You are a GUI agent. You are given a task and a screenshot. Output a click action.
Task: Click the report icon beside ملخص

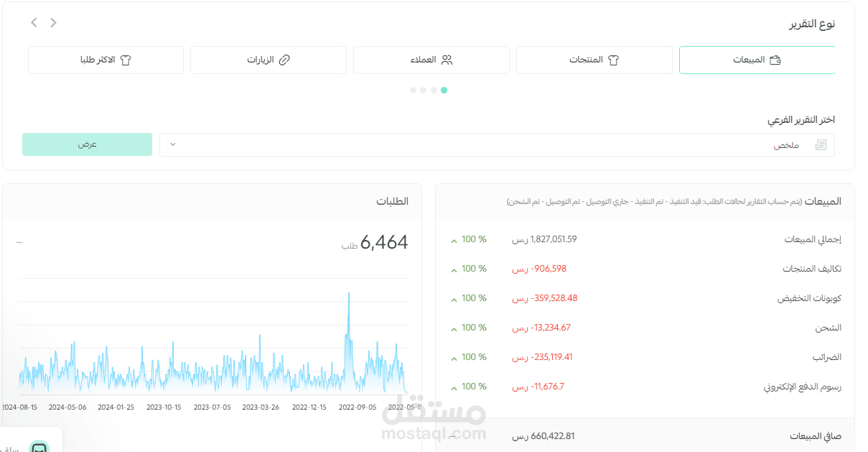[821, 145]
